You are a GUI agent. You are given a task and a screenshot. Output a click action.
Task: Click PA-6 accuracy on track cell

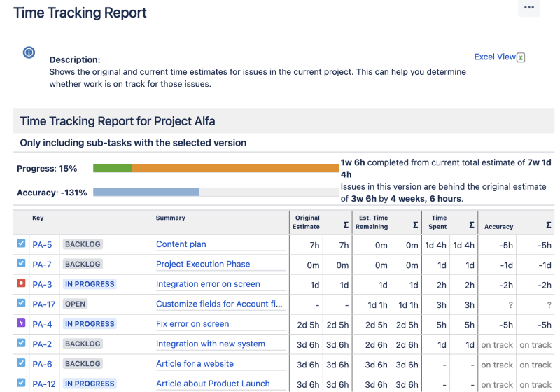click(497, 365)
